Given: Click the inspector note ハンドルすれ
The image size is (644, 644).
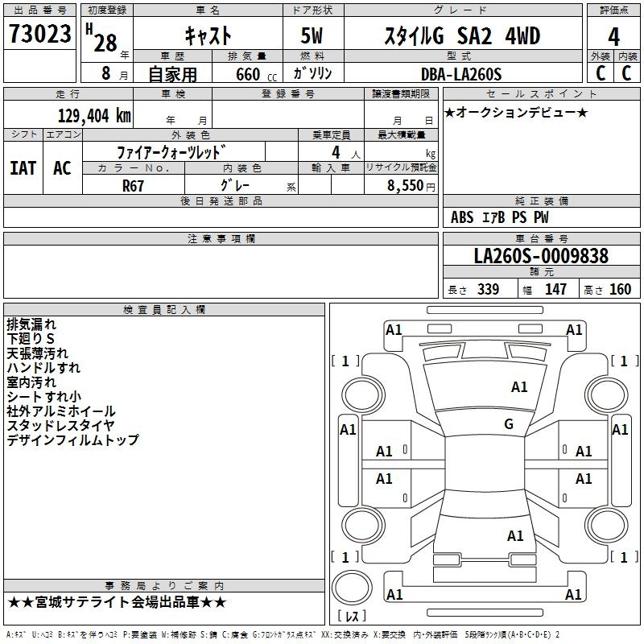Looking at the screenshot, I should (43, 368).
